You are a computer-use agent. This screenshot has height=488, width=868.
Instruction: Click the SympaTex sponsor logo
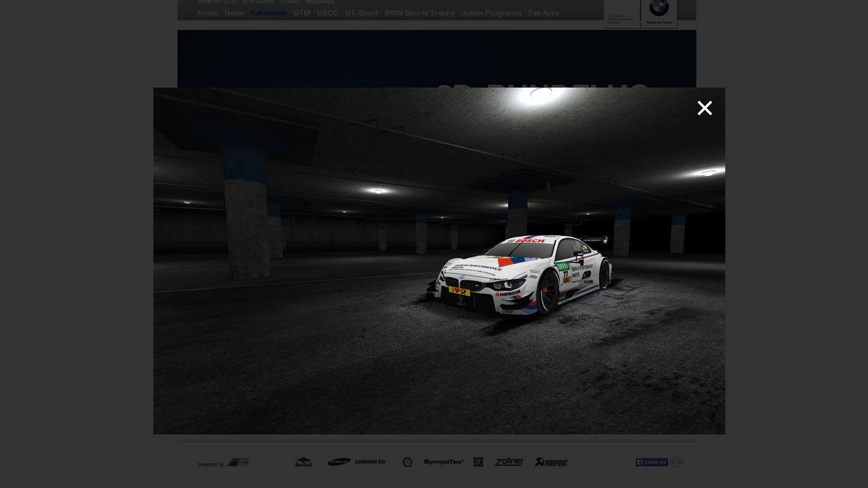click(x=444, y=462)
